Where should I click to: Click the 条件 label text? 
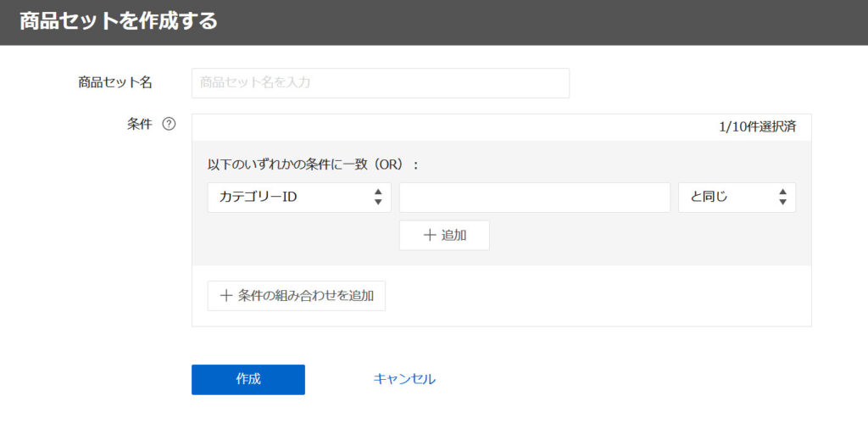139,124
